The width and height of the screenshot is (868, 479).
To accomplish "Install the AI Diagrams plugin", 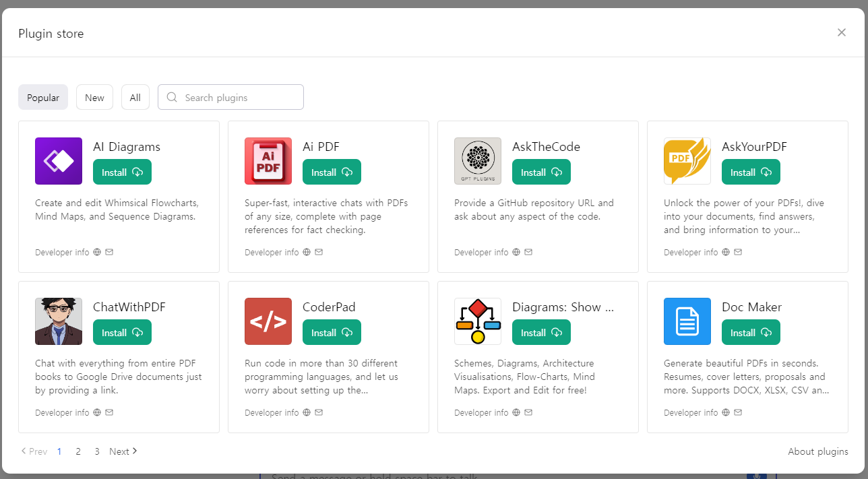I will click(122, 172).
